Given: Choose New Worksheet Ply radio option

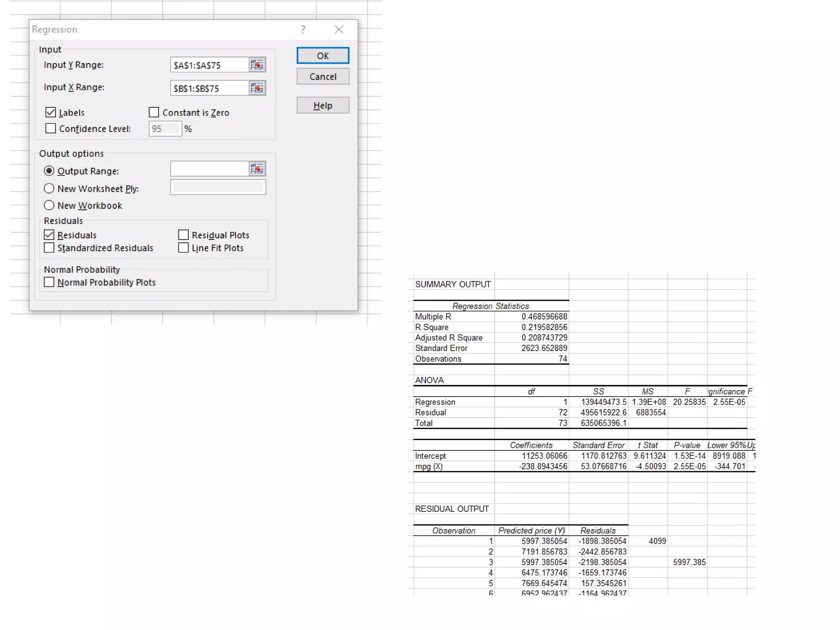Looking at the screenshot, I should click(x=49, y=188).
